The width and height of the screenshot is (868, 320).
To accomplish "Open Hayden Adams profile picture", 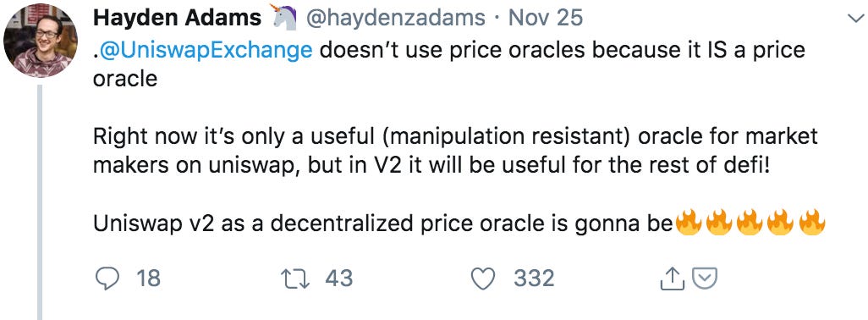I will tap(41, 41).
